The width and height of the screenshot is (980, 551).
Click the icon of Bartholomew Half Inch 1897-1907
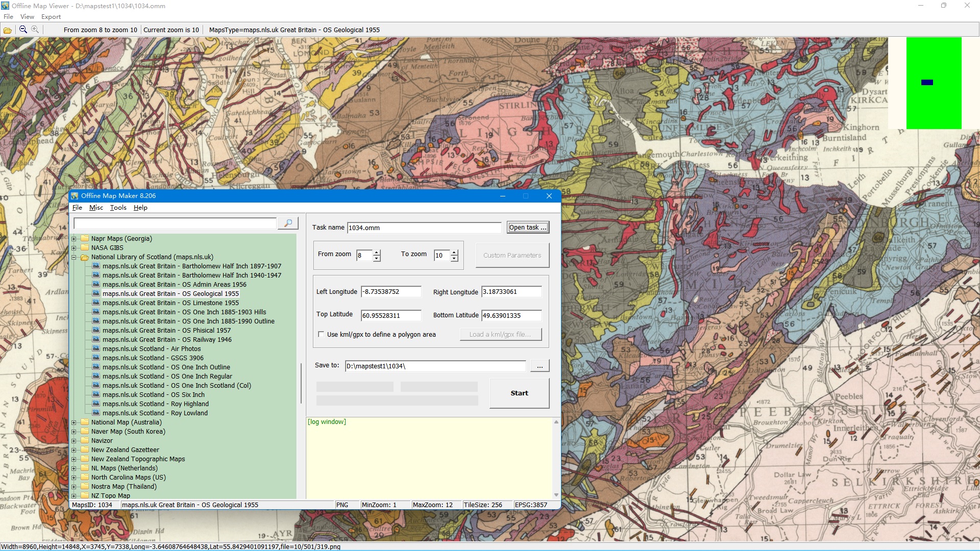click(x=96, y=266)
